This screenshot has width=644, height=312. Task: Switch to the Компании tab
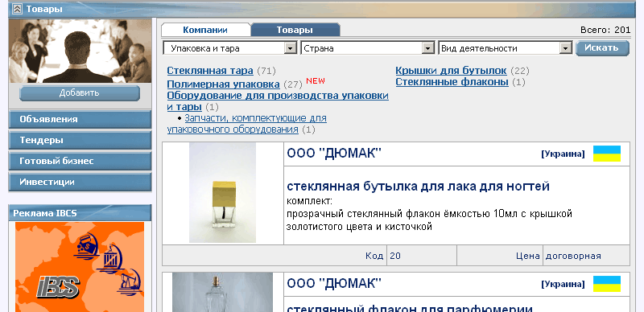(205, 30)
